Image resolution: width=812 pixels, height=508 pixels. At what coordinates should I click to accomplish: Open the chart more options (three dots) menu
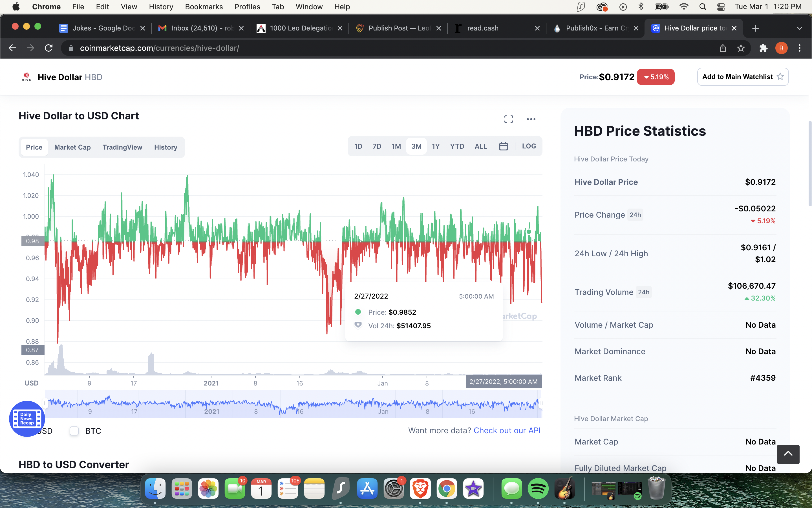[531, 119]
